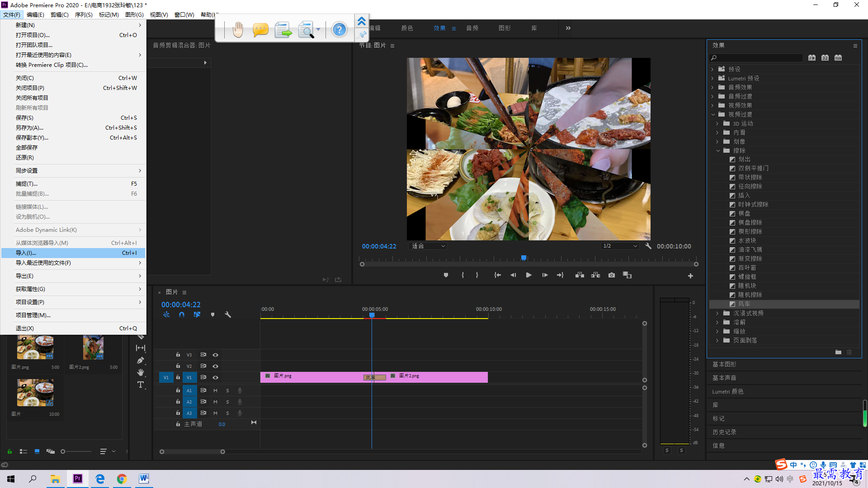This screenshot has width=868, height=488.
Task: Show overflow workspaces chevron
Action: pyautogui.click(x=568, y=28)
